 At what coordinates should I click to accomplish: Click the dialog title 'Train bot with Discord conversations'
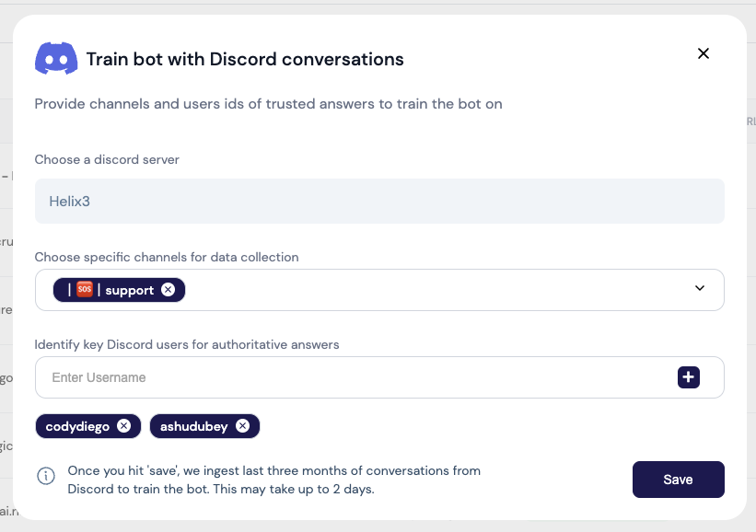[245, 60]
